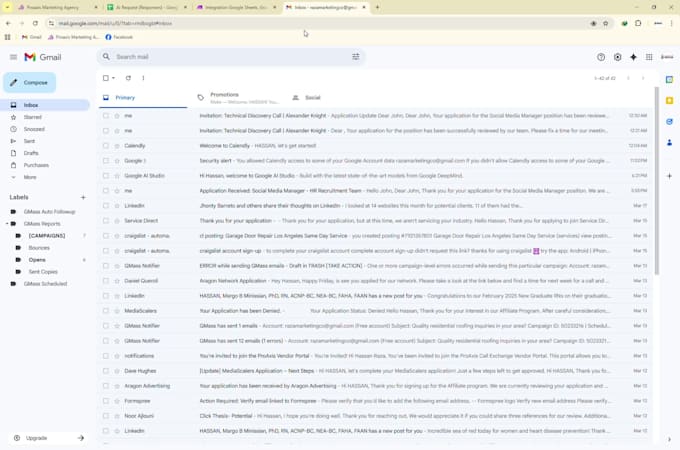Open the GMass Scheduled label
This screenshot has height=450, width=680.
point(45,284)
